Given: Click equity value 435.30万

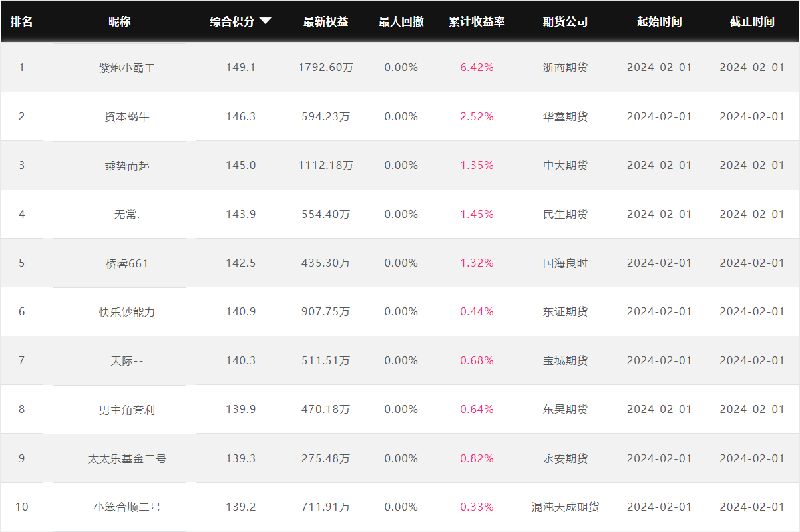Looking at the screenshot, I should [325, 263].
